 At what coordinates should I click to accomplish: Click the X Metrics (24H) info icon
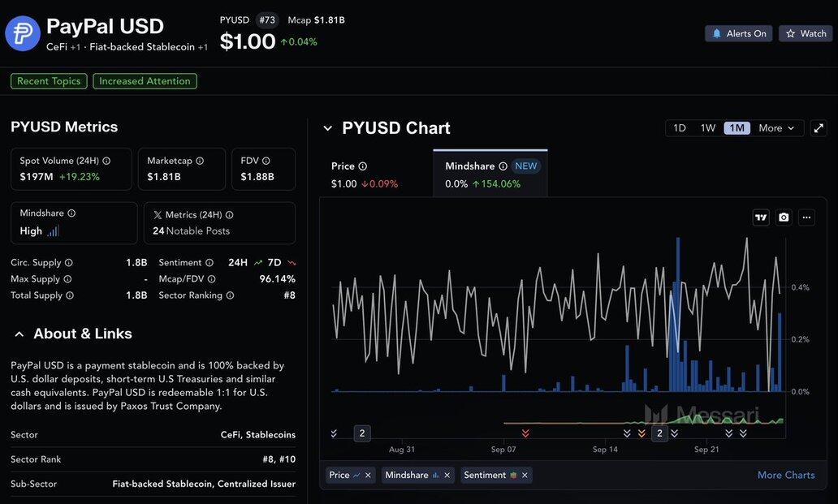click(x=229, y=214)
